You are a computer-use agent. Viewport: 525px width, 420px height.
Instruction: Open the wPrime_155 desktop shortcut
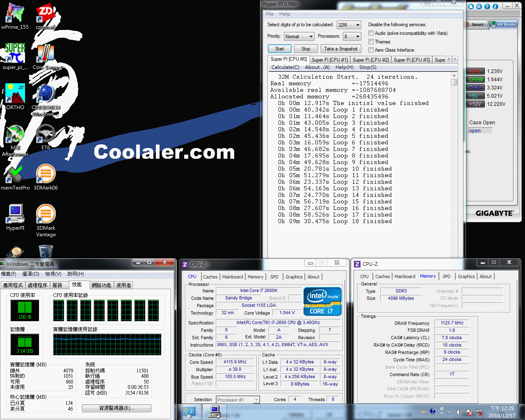point(15,16)
